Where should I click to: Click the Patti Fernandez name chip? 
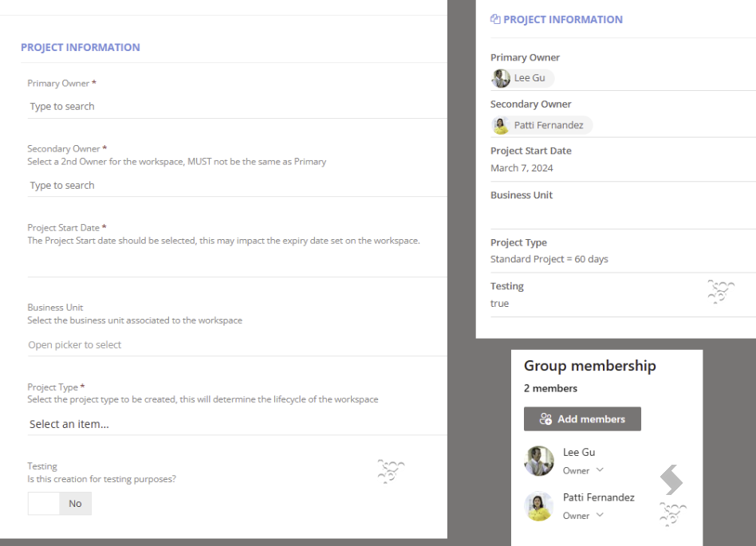pyautogui.click(x=542, y=125)
